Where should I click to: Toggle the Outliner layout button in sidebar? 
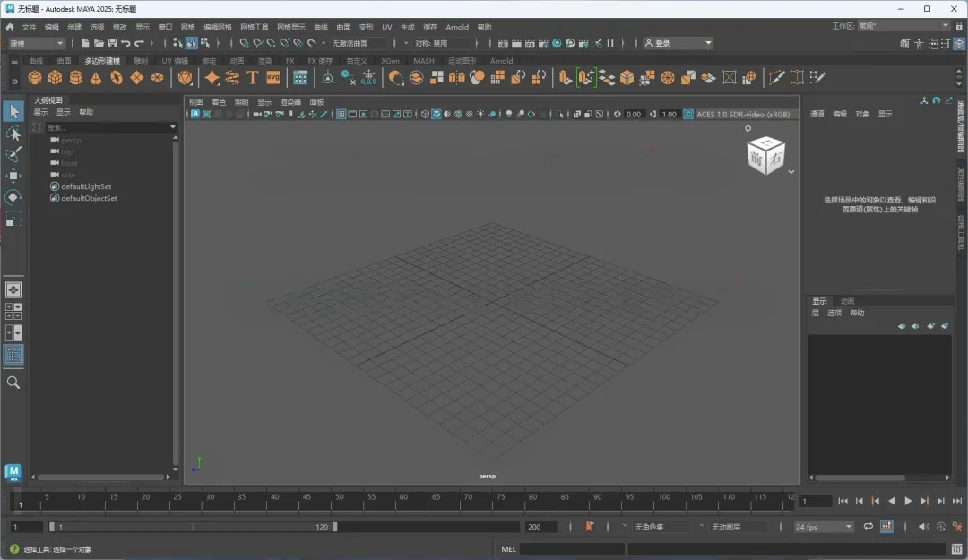point(13,355)
